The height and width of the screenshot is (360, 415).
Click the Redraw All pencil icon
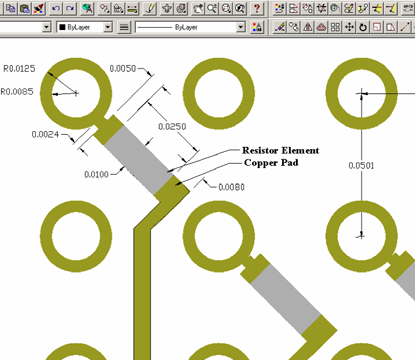click(x=150, y=8)
